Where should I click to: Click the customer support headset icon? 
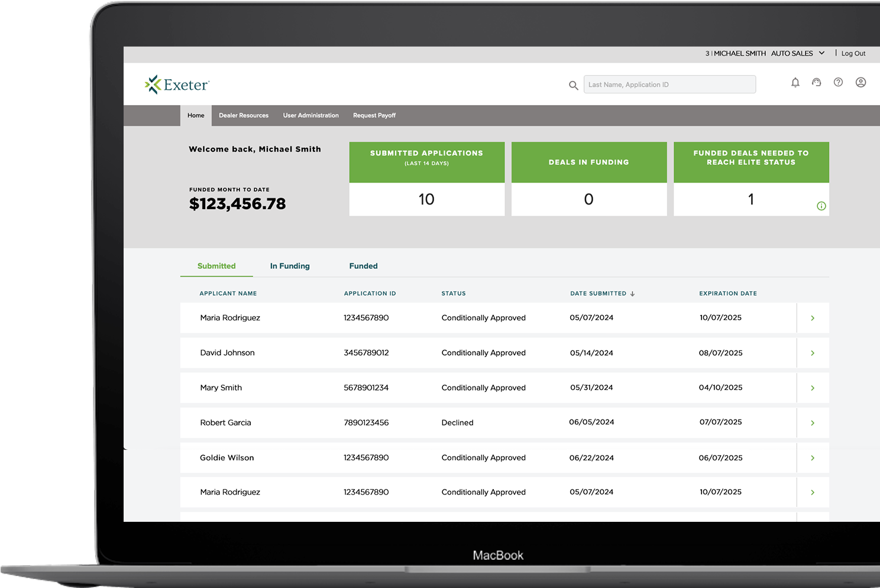coord(817,83)
